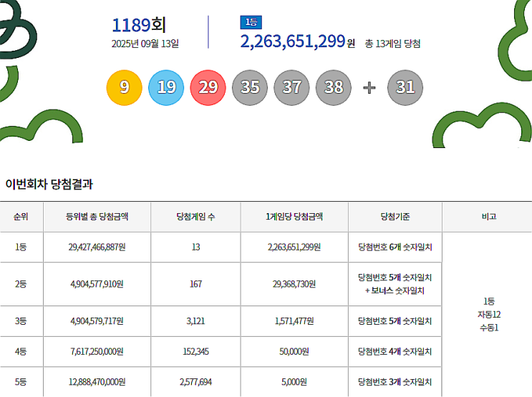This screenshot has width=532, height=397.
Task: Select the per-game prize 5,000원
Action: (294, 382)
